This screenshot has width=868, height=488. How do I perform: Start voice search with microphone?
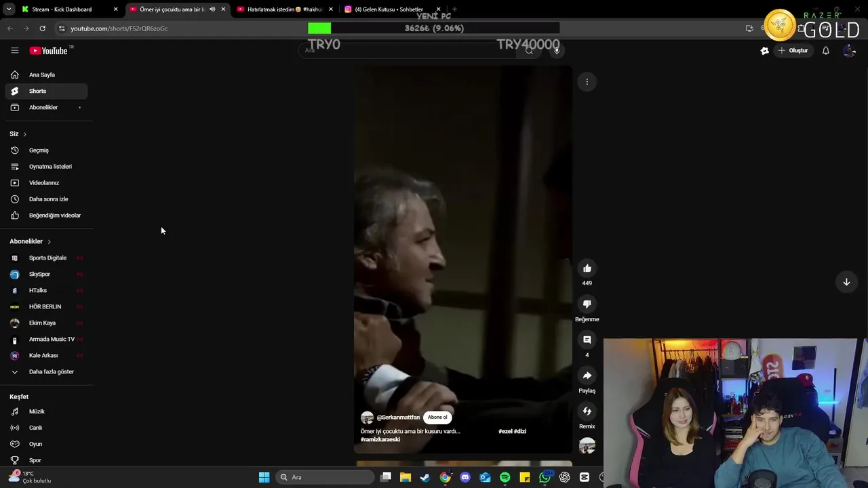(557, 50)
